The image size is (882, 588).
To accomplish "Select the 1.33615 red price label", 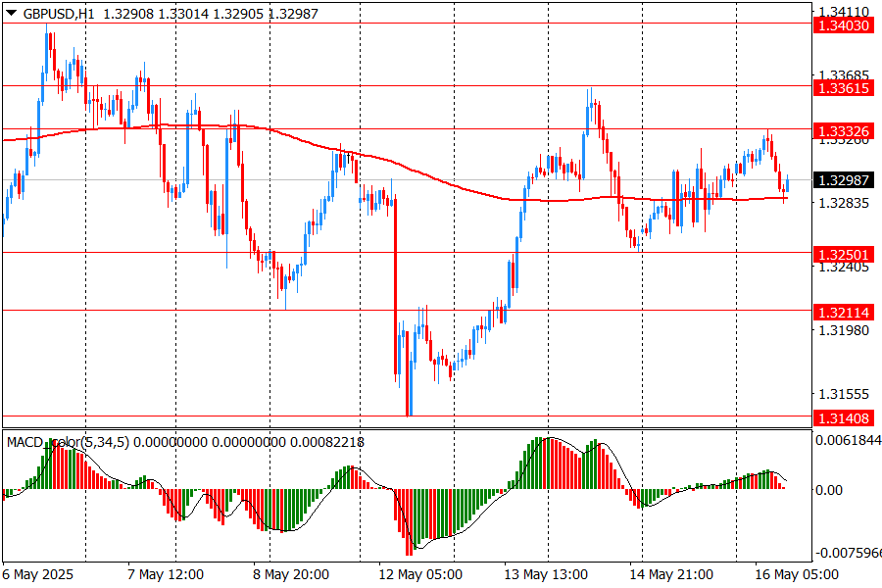I will (842, 88).
